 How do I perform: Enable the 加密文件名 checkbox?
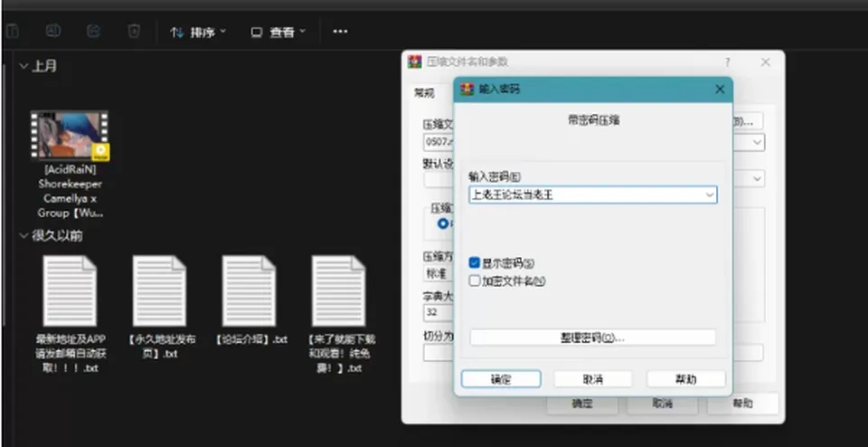[x=474, y=281]
